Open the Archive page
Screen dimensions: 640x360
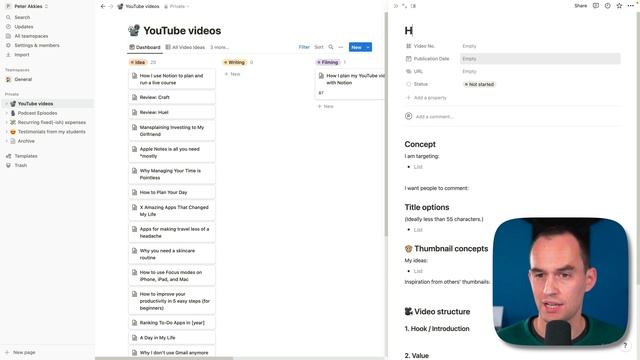[x=26, y=141]
